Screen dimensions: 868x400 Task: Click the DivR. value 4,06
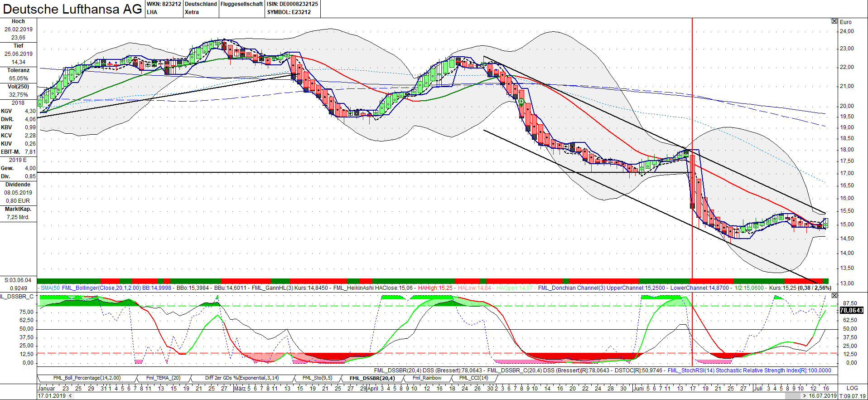point(30,119)
